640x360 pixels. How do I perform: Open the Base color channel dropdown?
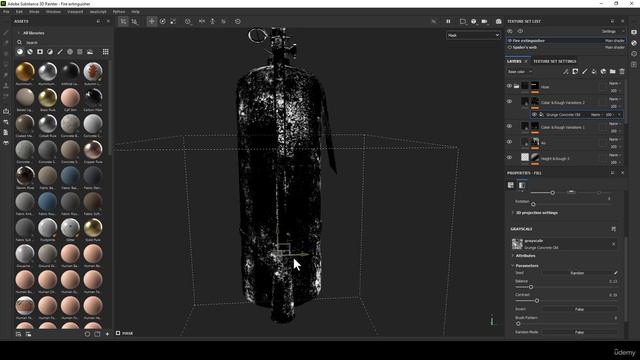[x=520, y=72]
